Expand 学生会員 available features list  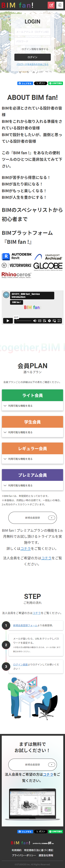click(33, 432)
